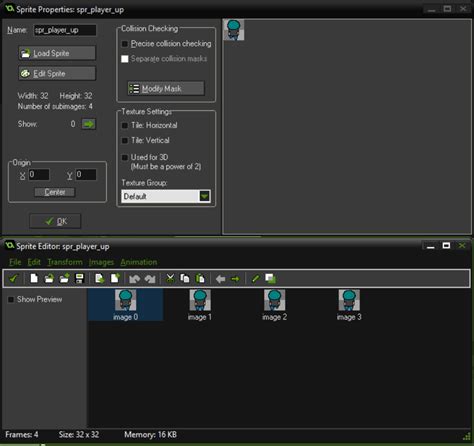Close the Sprite Properties window

pos(463,9)
